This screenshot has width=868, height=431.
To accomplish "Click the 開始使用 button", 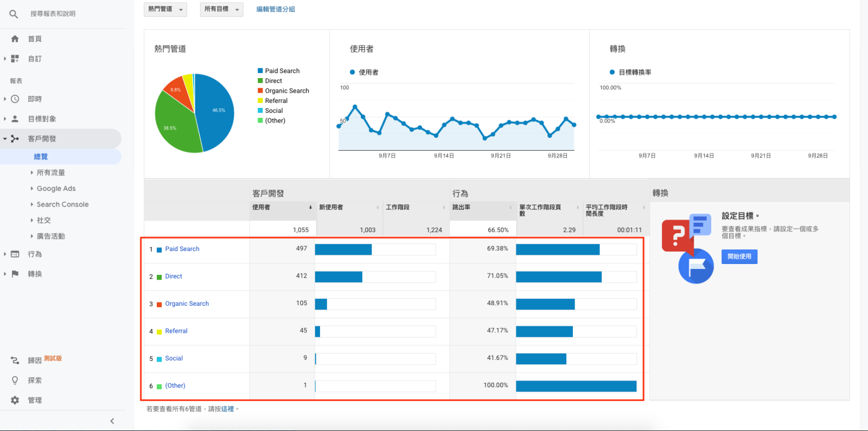I will [739, 256].
